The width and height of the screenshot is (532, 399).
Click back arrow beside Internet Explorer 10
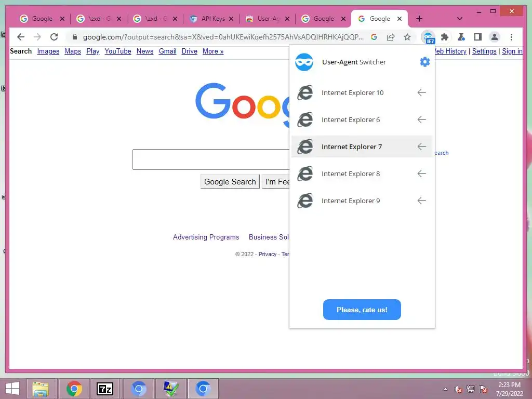point(422,92)
